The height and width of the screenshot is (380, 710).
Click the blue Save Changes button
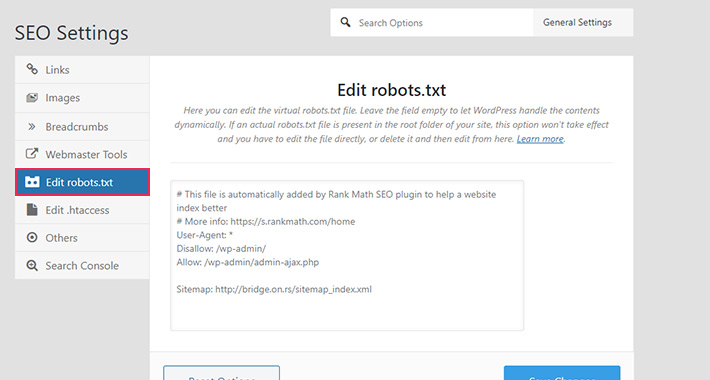[x=562, y=373]
